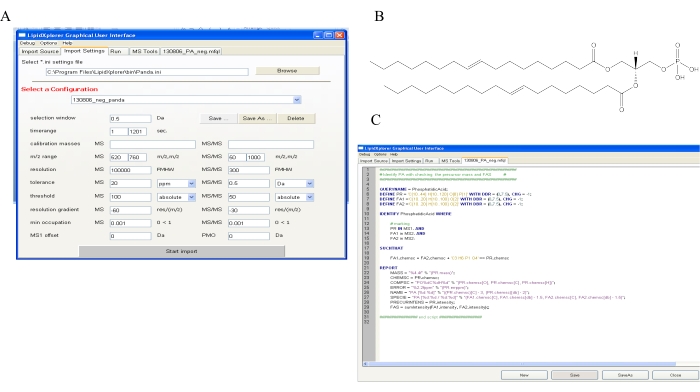
Task: Click MS/MS m/z range lower field 50
Action: tap(237, 157)
